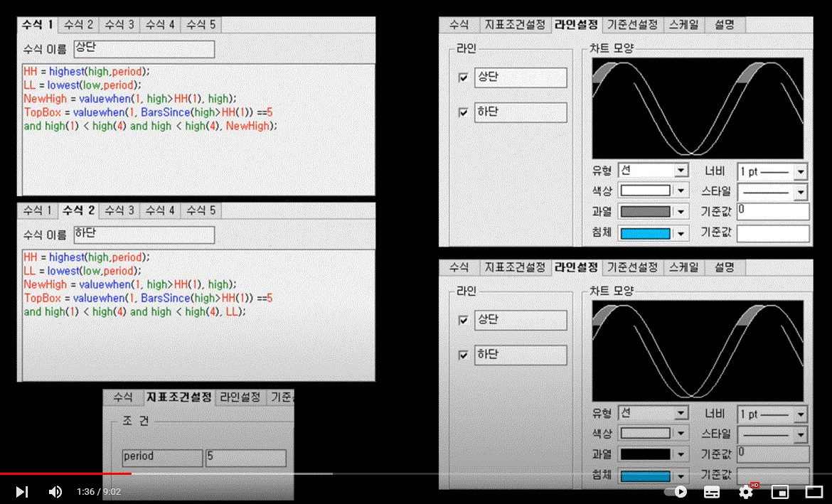Toggle the 상단 checkbox in lower panel
The width and height of the screenshot is (832, 504).
tap(464, 321)
